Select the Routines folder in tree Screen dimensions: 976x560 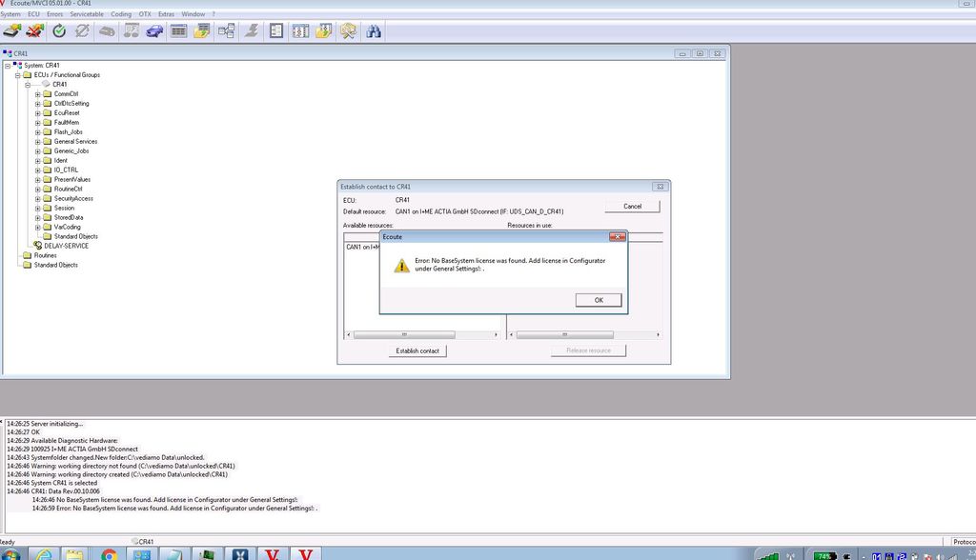45,255
